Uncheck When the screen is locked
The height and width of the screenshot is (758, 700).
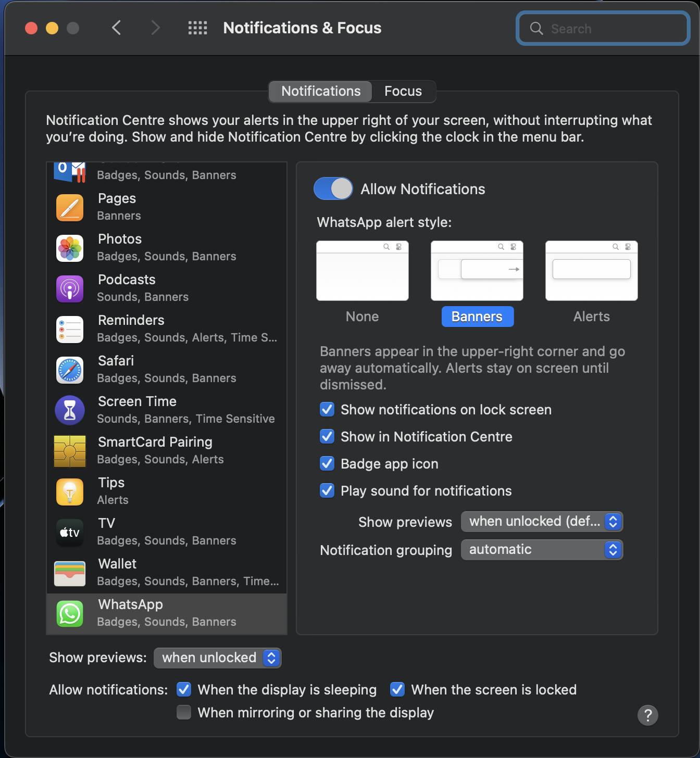tap(397, 689)
